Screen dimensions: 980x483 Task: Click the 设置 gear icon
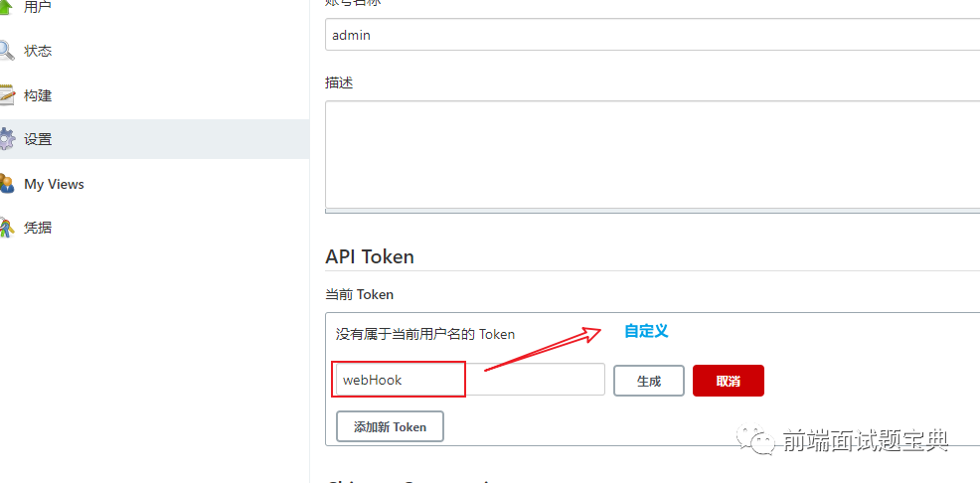coord(6,139)
